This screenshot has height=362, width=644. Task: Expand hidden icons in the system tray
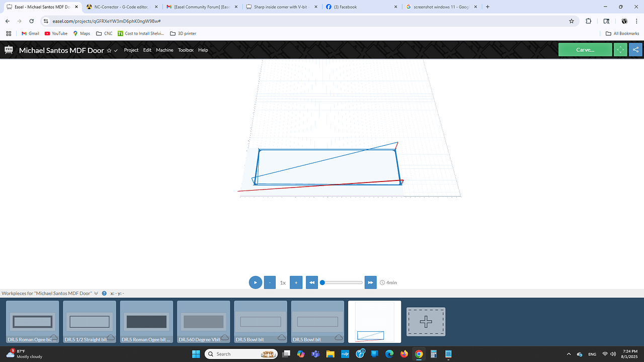pos(568,354)
